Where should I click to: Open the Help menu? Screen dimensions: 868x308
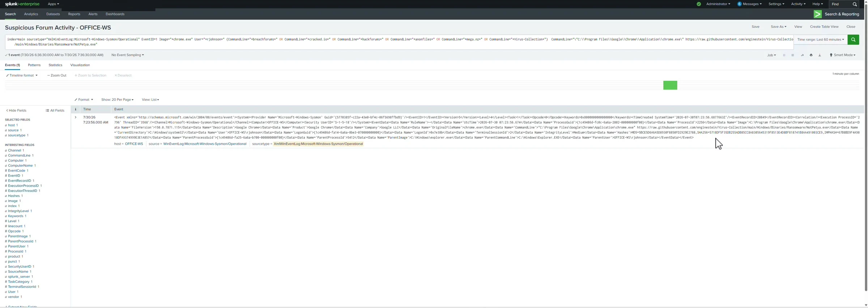pyautogui.click(x=817, y=4)
